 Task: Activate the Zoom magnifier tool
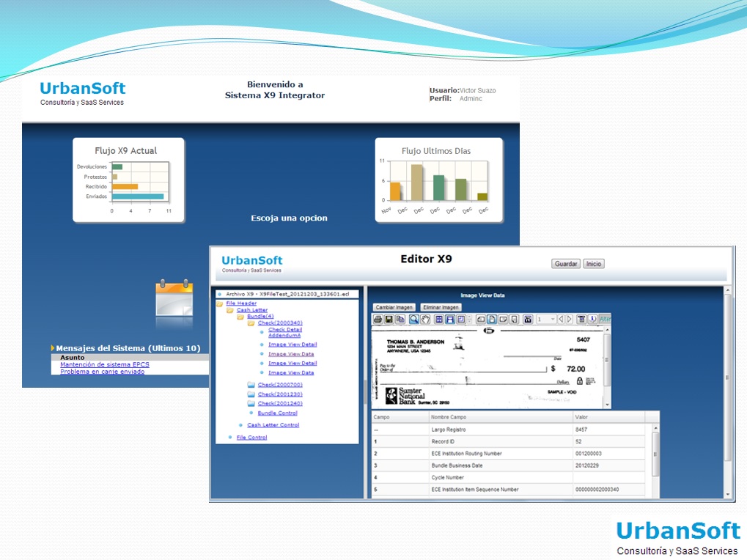coord(414,320)
